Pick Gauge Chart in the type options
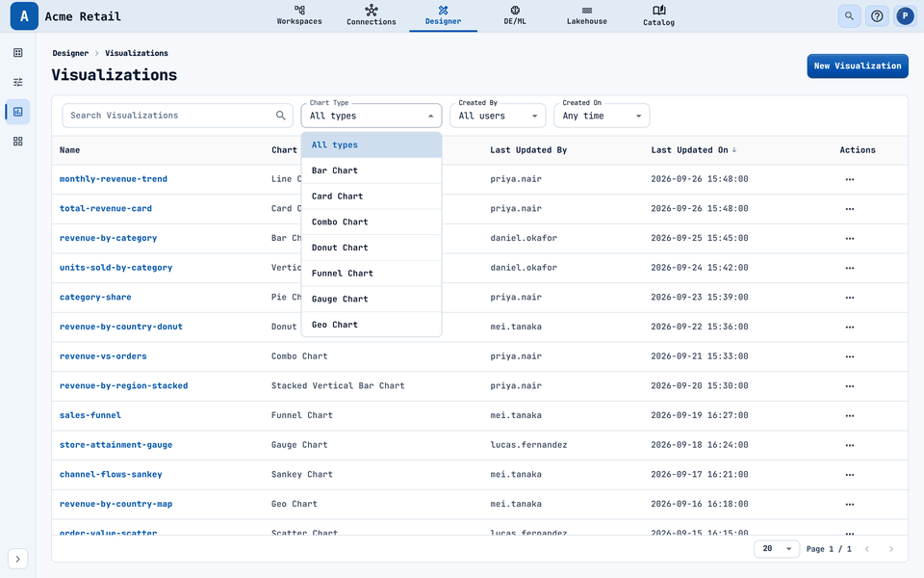The height and width of the screenshot is (578, 924). 372,299
